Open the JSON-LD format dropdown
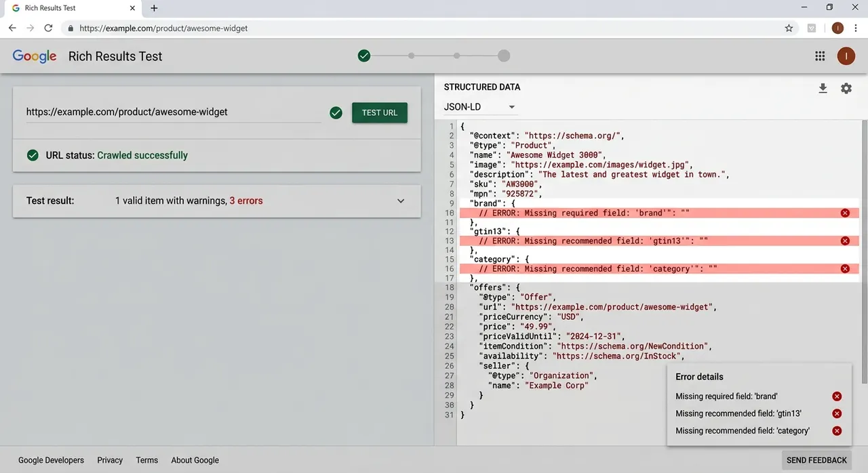This screenshot has height=473, width=868. (x=480, y=107)
